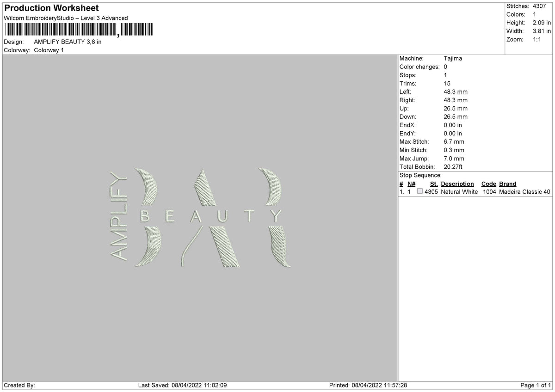Click the Design name AMPLIFY BEAUTY 3,8 in
Screen dimensions: 555x392
[68, 42]
